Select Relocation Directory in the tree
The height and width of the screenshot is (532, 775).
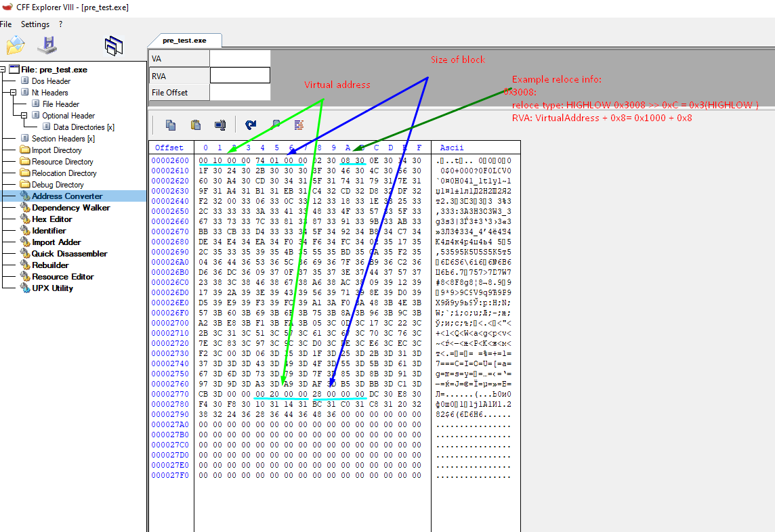coord(64,173)
